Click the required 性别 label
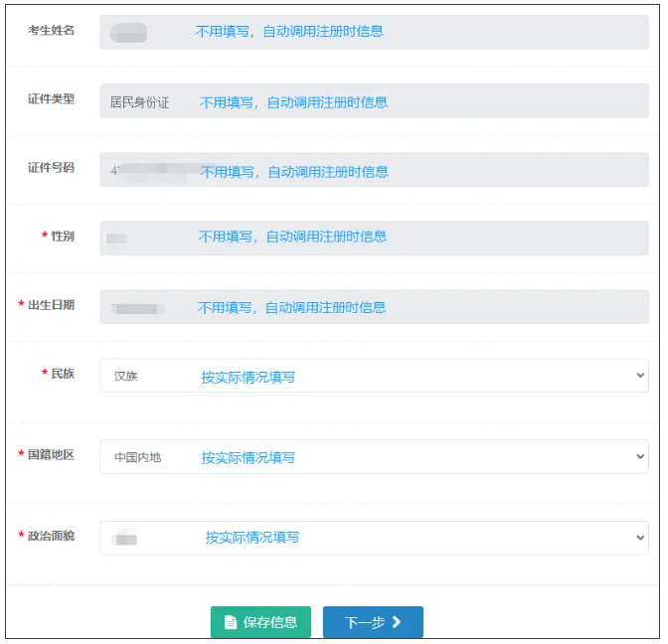Image resolution: width=668 pixels, height=644 pixels. [62, 236]
